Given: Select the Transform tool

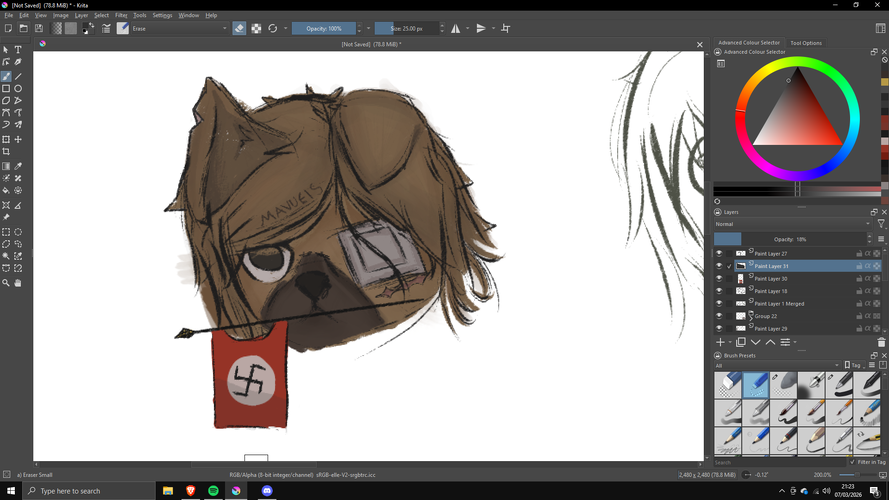Looking at the screenshot, I should [6, 139].
